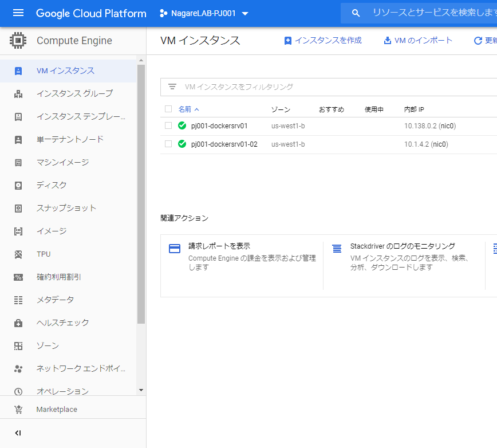
Task: Click the 使用中 column header
Action: point(374,109)
